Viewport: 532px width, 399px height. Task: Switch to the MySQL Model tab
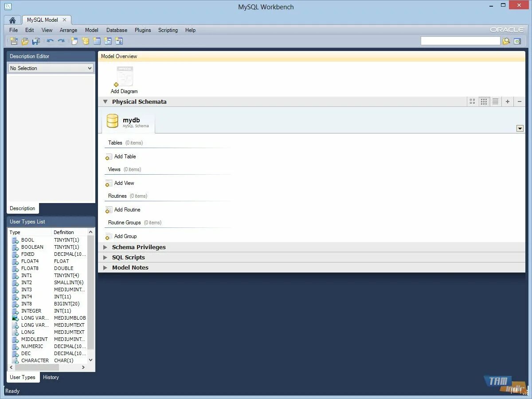tap(43, 20)
